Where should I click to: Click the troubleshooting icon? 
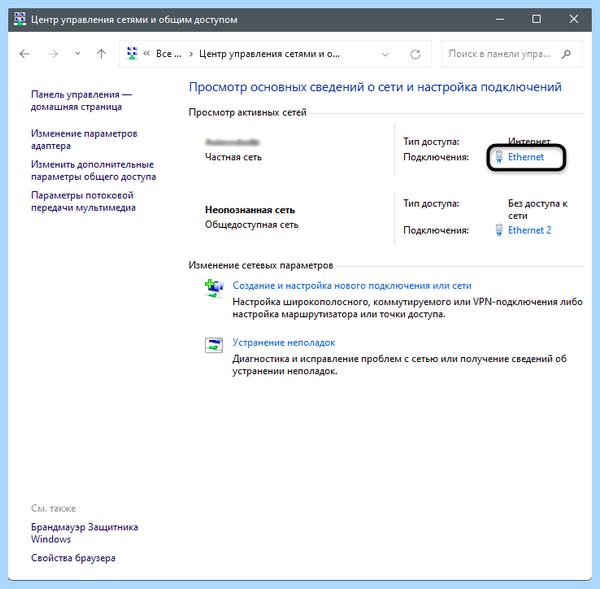[214, 345]
